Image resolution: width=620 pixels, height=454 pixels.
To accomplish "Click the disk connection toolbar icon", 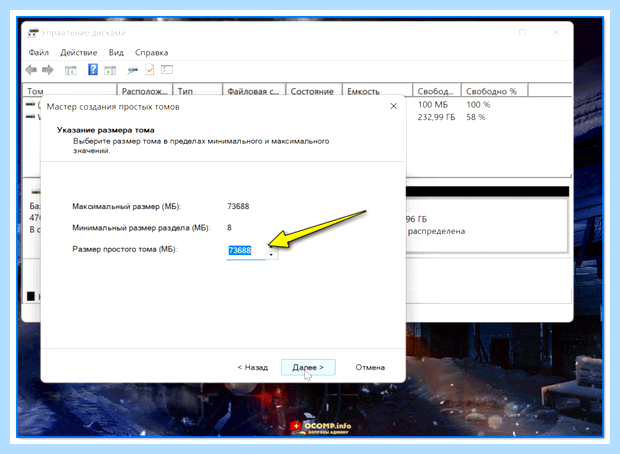I will pos(132,70).
